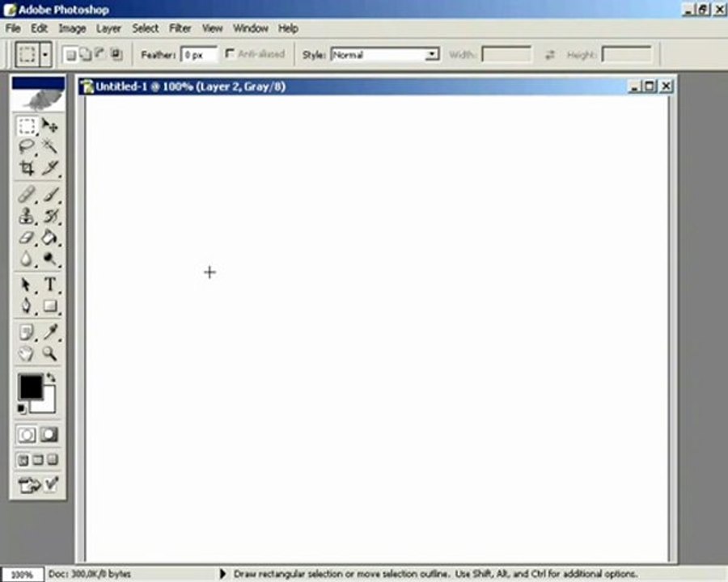Click the Doc size readout in status bar
This screenshot has width=728, height=582.
90,574
